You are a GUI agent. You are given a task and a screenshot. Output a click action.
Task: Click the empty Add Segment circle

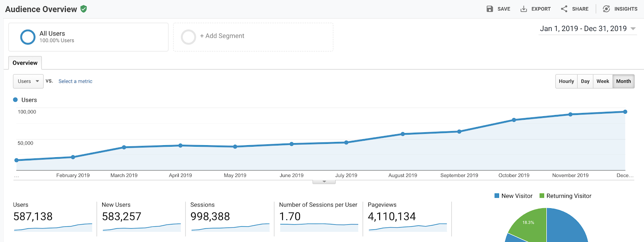[188, 37]
